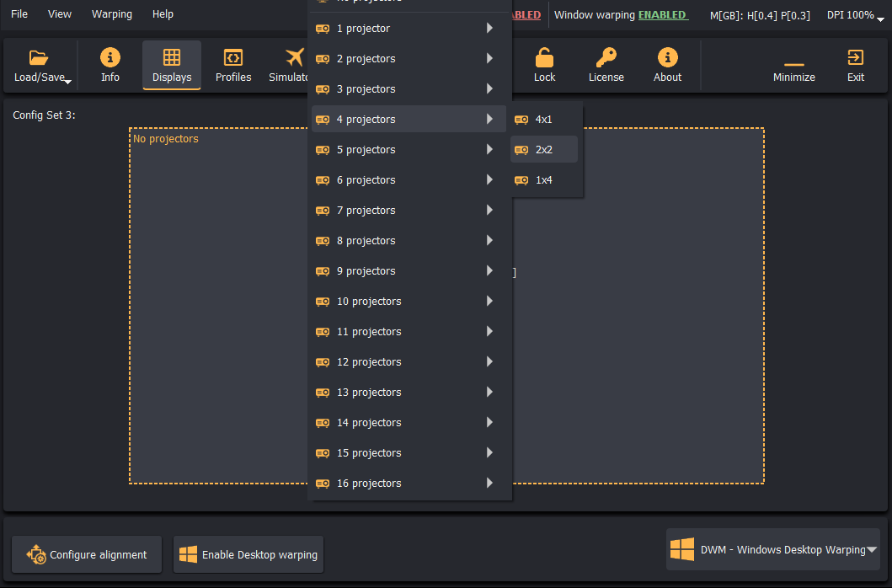Open the Load/Save folder icon

click(39, 57)
